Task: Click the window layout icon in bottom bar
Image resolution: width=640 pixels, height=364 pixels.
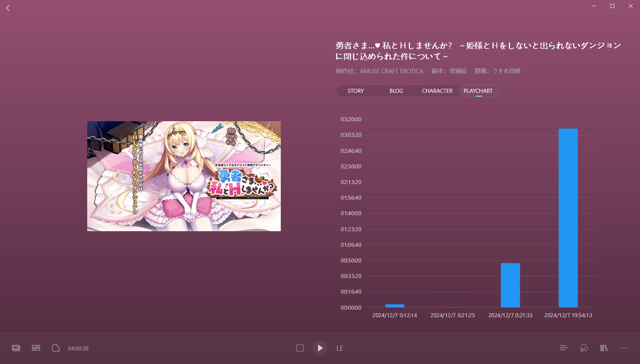Action: coord(16,348)
